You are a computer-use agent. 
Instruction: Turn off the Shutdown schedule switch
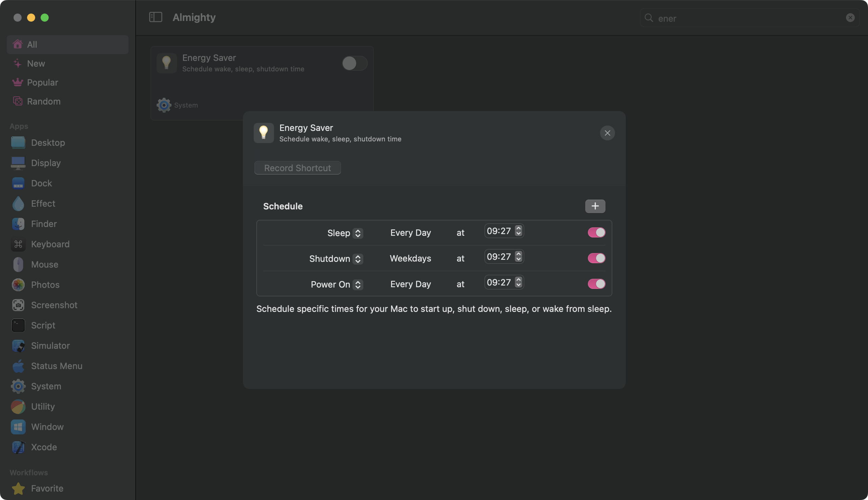coord(596,258)
